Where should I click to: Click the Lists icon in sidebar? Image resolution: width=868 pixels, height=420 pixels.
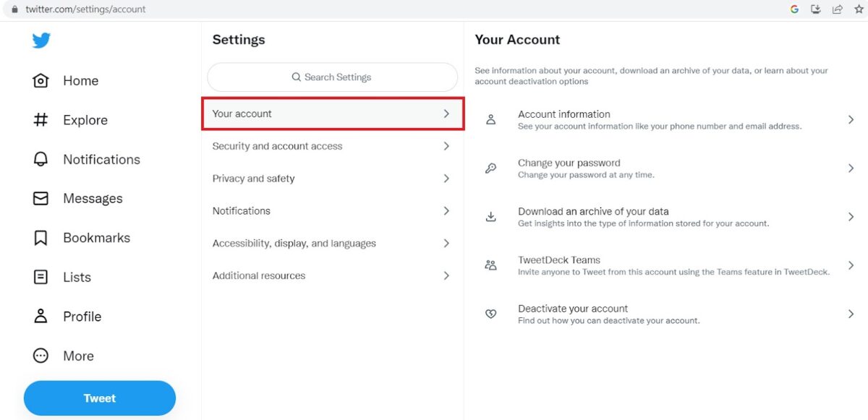point(41,277)
